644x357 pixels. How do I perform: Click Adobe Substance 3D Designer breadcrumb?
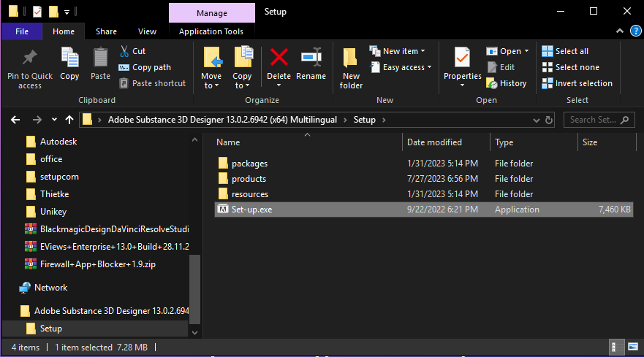click(222, 120)
